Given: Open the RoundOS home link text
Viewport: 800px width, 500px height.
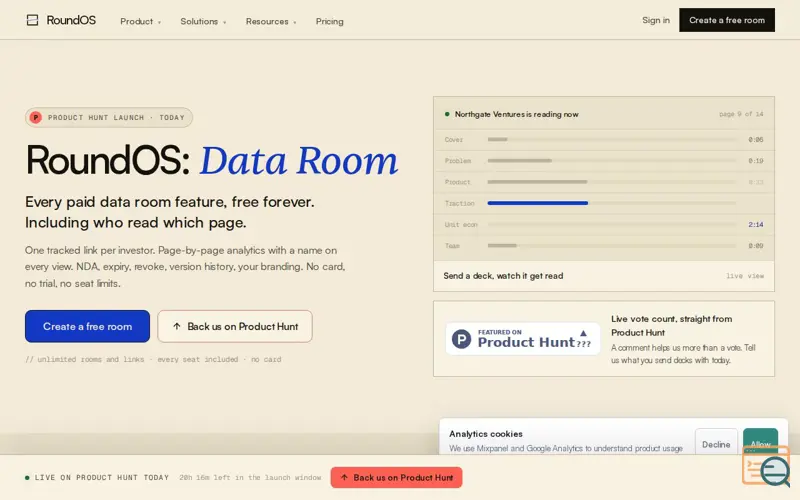Looking at the screenshot, I should [x=71, y=20].
